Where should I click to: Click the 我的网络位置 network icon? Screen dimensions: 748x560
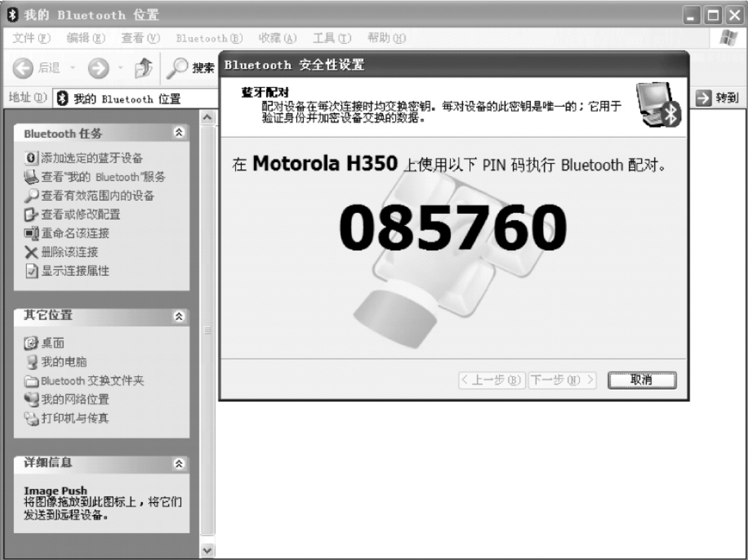(x=32, y=399)
